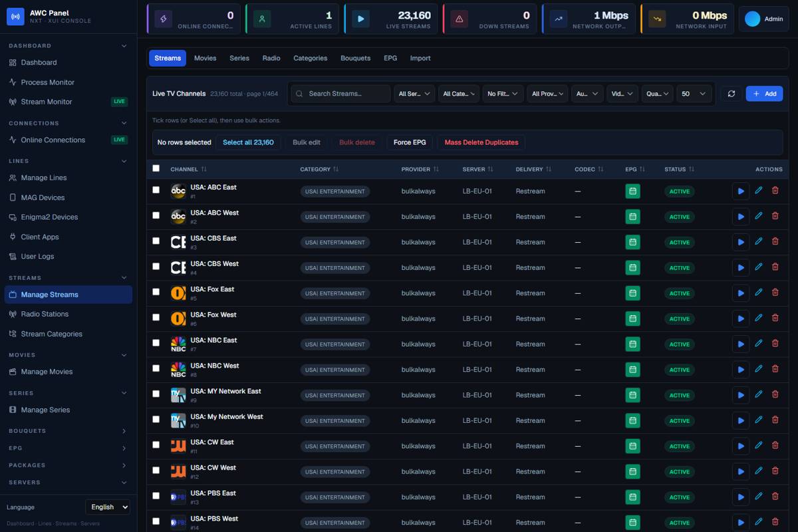This screenshot has width=798, height=532.
Task: Tick the USA: CBS East checkbox
Action: tap(156, 241)
